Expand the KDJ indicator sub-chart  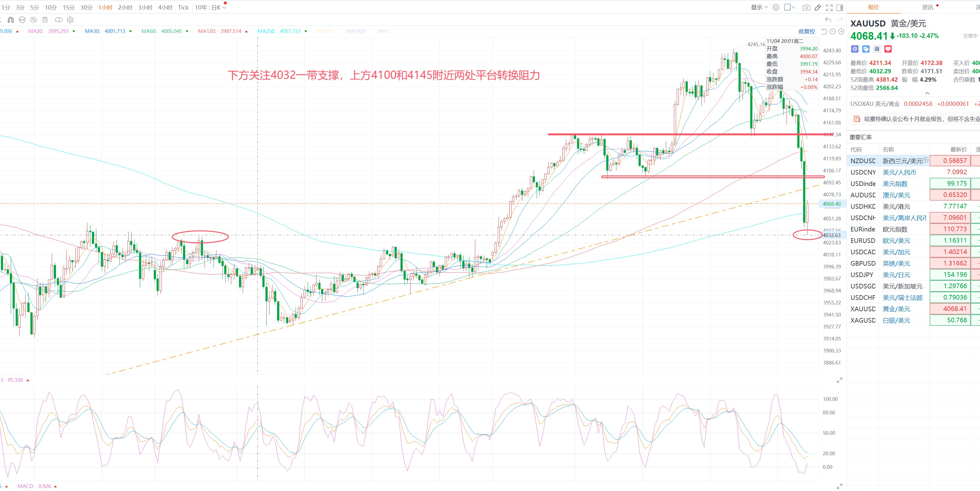840,380
